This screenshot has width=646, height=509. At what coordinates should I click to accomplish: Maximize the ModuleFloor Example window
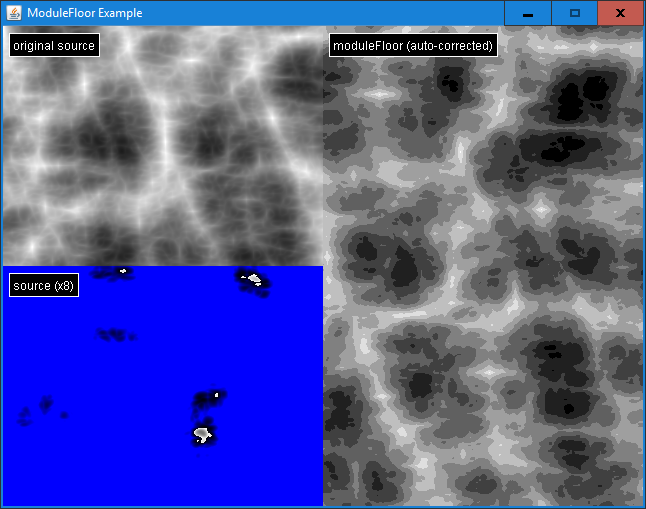[574, 13]
